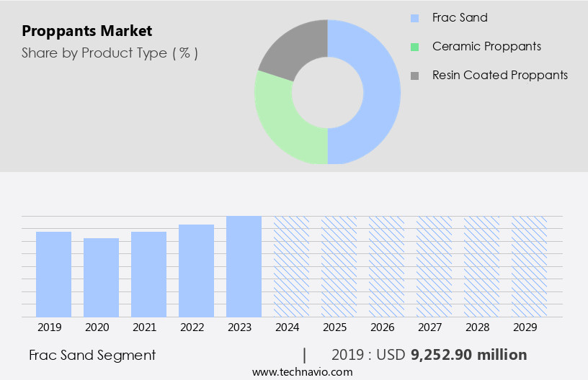
Task: Click the Frac Sand blue legend swatch
Action: tap(414, 18)
